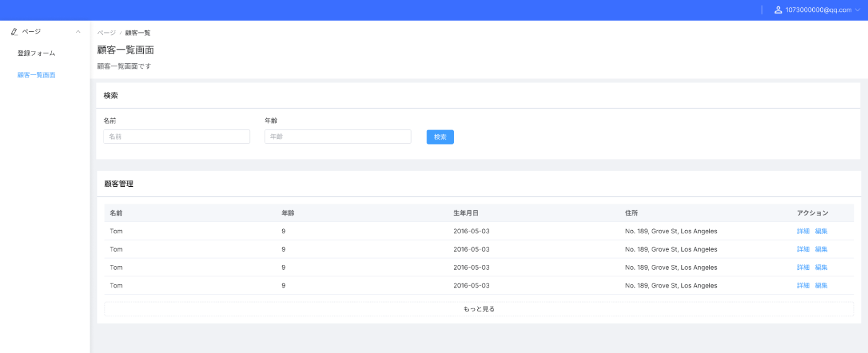Click the もっと見る button below the table
The image size is (868, 353).
tap(479, 309)
